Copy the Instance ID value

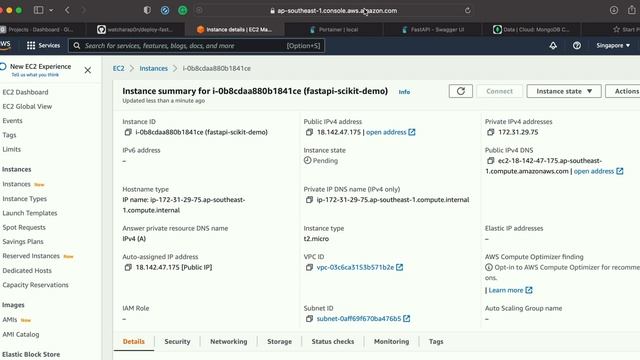tap(128, 132)
